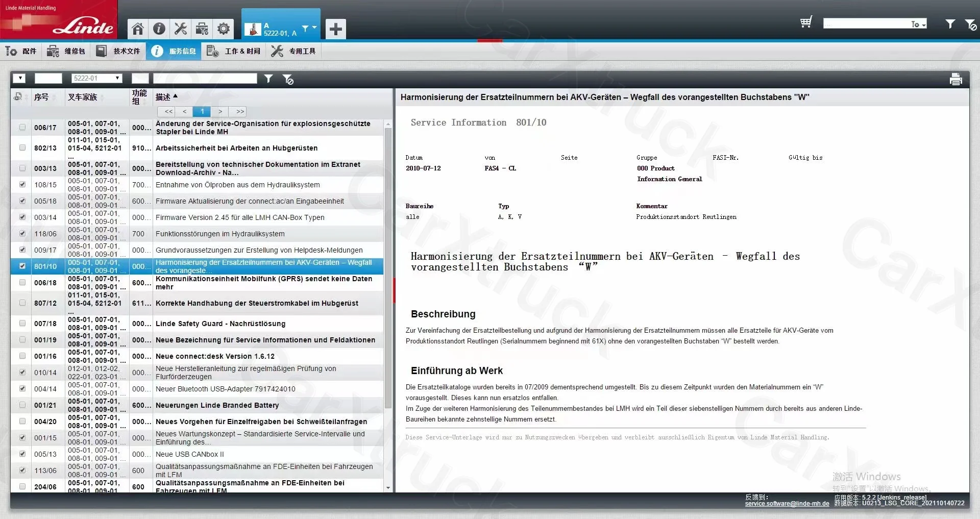Screen dimensions: 980x519
Task: Open the 专用工具 special tools tab
Action: [x=293, y=51]
